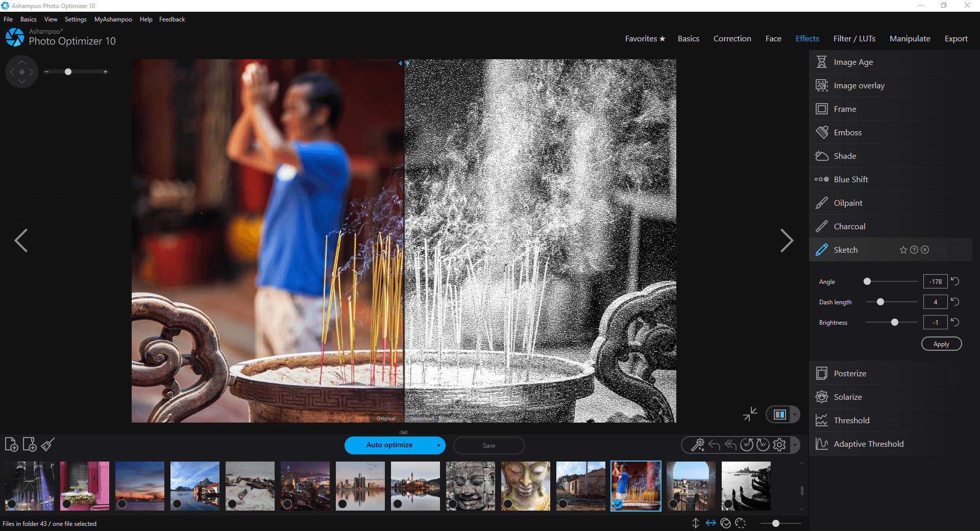Open the Auto optimize dropdown arrow
This screenshot has width=980, height=531.
pos(438,445)
